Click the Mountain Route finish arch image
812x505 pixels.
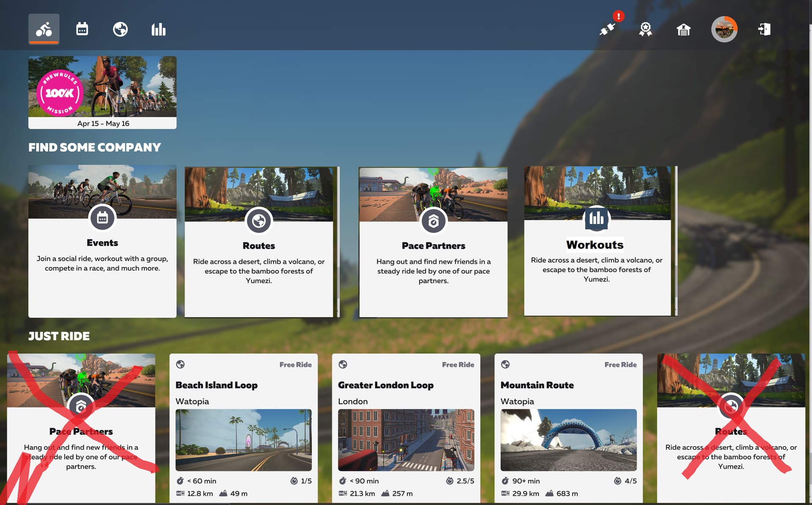[568, 440]
